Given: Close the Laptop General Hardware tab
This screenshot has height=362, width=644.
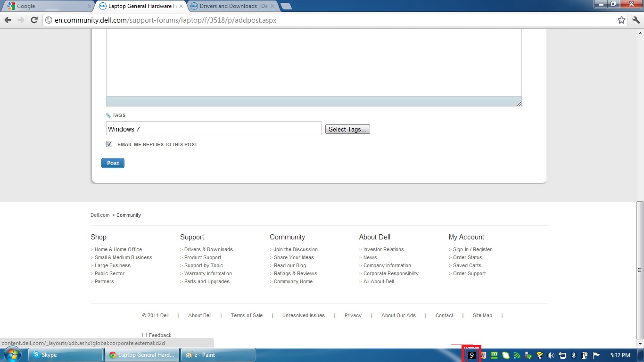Looking at the screenshot, I should (x=181, y=6).
